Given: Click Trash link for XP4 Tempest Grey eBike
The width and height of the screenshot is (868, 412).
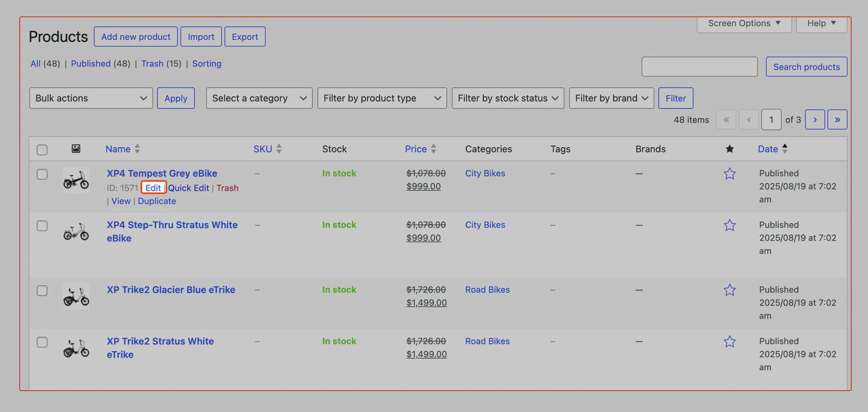Looking at the screenshot, I should 227,188.
